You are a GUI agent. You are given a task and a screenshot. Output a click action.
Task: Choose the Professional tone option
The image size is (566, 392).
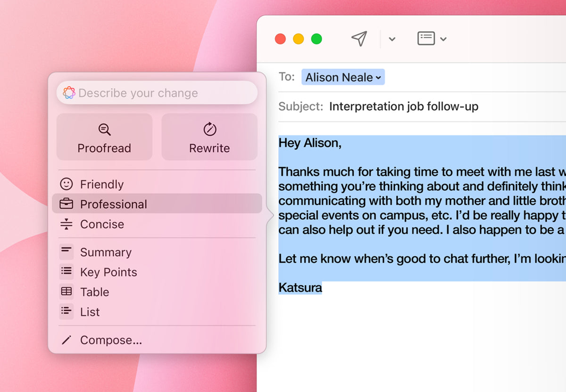point(157,204)
